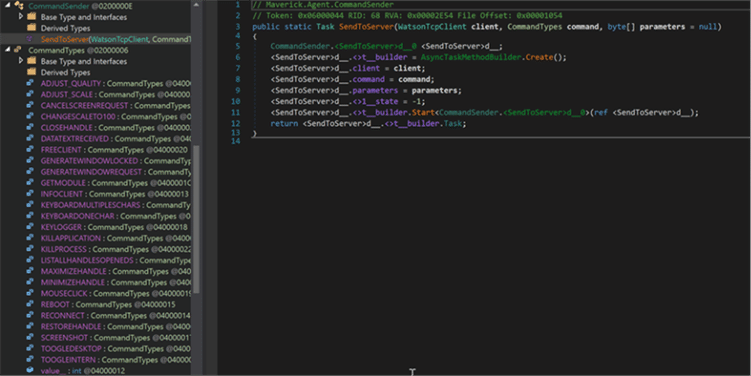Click WatsonTcpClient type in method signature
Viewport: 751px width, 376px height.
pyautogui.click(x=432, y=26)
